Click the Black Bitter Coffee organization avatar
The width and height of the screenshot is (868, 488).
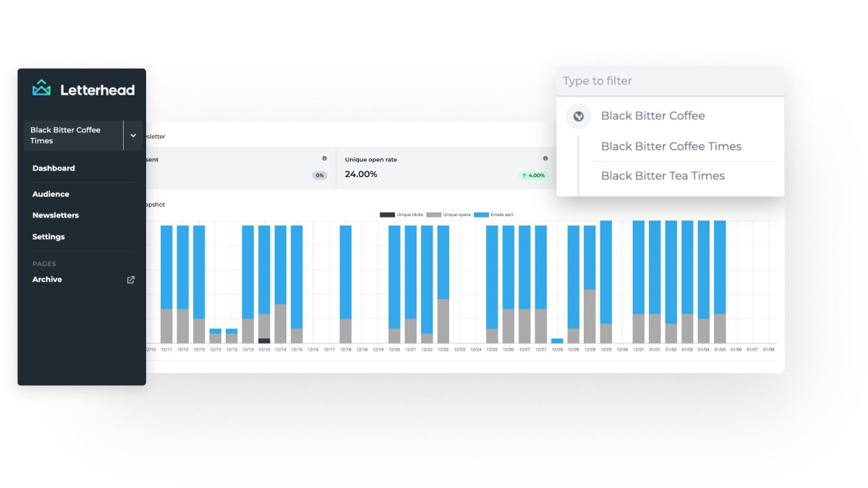tap(578, 116)
